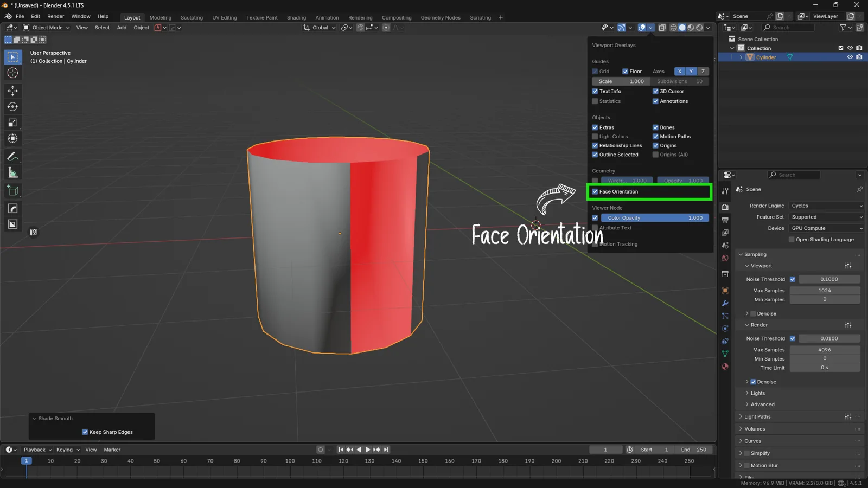Select the Measure tool

click(12, 173)
